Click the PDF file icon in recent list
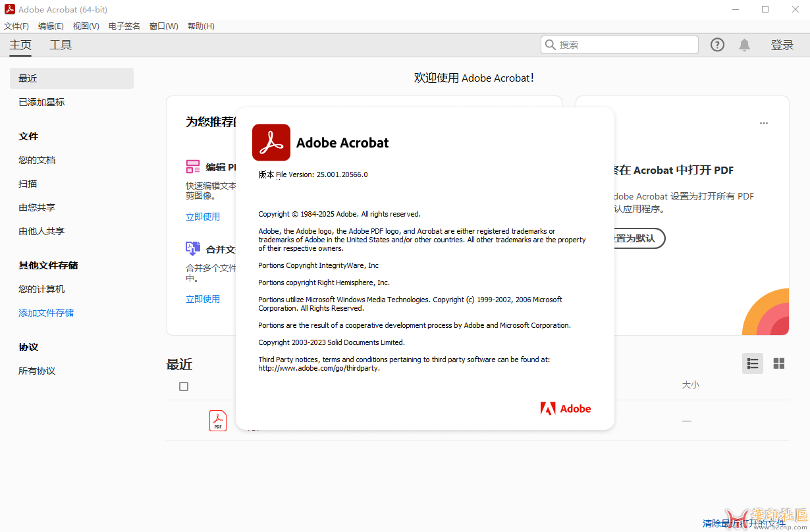810x532 pixels. pyautogui.click(x=218, y=421)
